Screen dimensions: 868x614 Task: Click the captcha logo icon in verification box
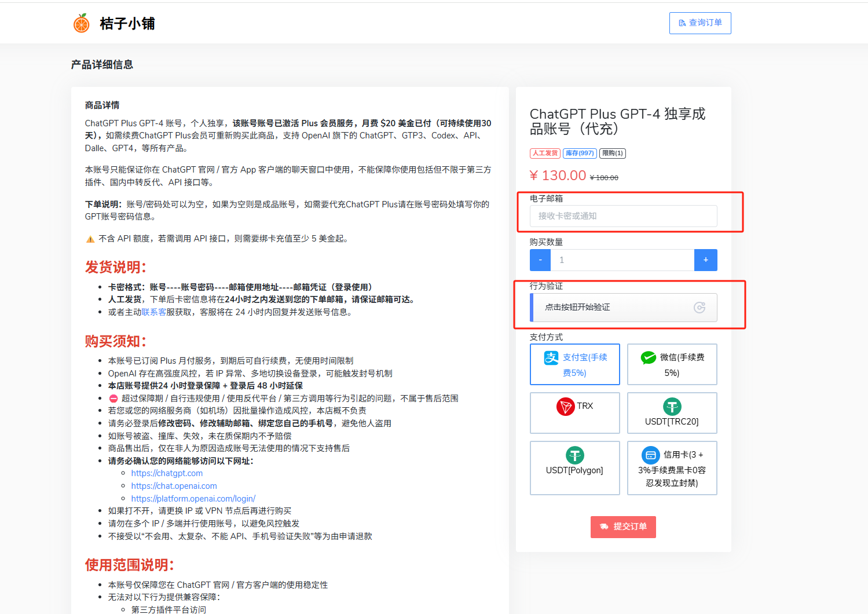point(699,308)
